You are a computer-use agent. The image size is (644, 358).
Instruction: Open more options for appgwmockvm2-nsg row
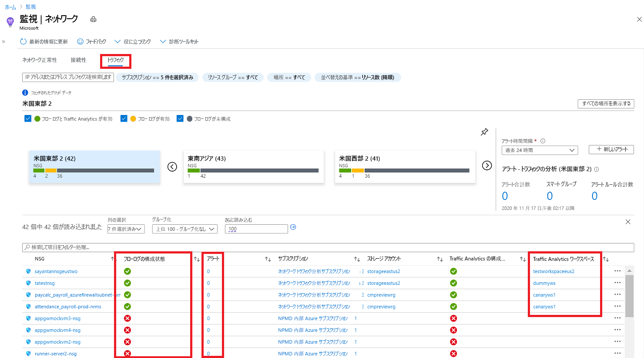pos(617,341)
